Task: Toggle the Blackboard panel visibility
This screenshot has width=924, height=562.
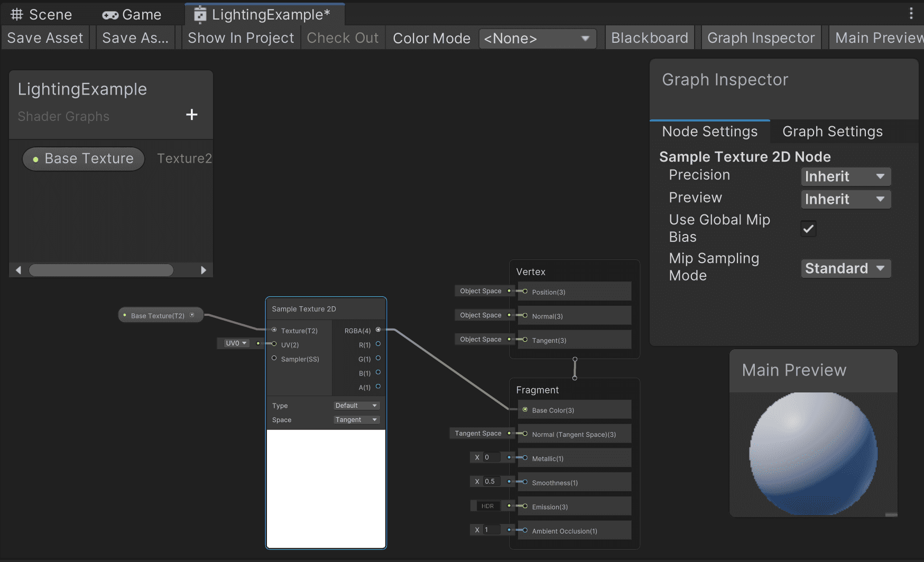Action: [x=650, y=38]
